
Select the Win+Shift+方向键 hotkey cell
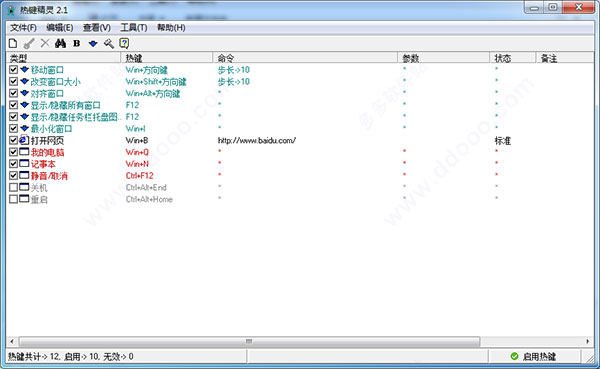pos(156,82)
